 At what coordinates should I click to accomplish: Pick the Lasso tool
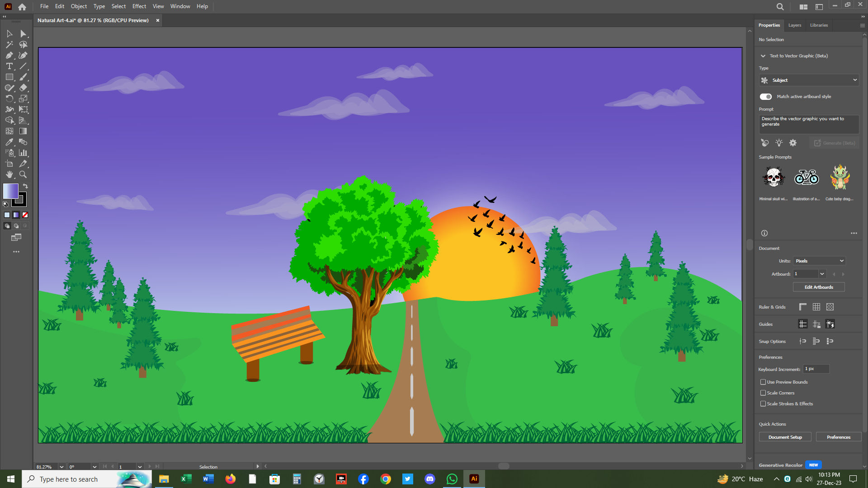23,45
